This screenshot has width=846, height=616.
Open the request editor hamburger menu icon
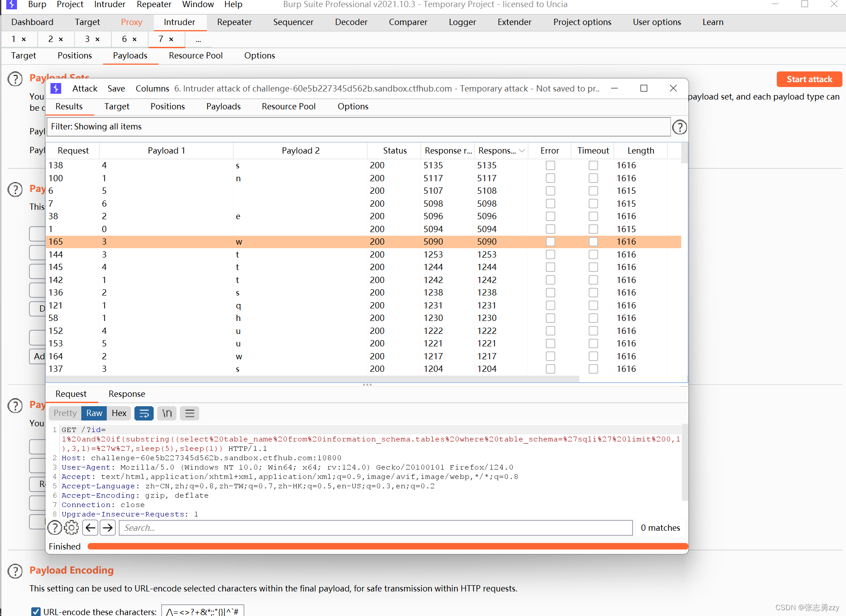(189, 413)
